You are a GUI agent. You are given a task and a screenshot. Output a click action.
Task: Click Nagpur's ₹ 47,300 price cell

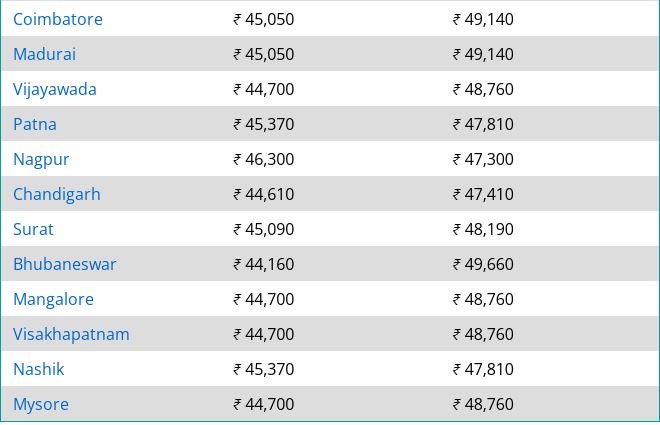tap(483, 159)
